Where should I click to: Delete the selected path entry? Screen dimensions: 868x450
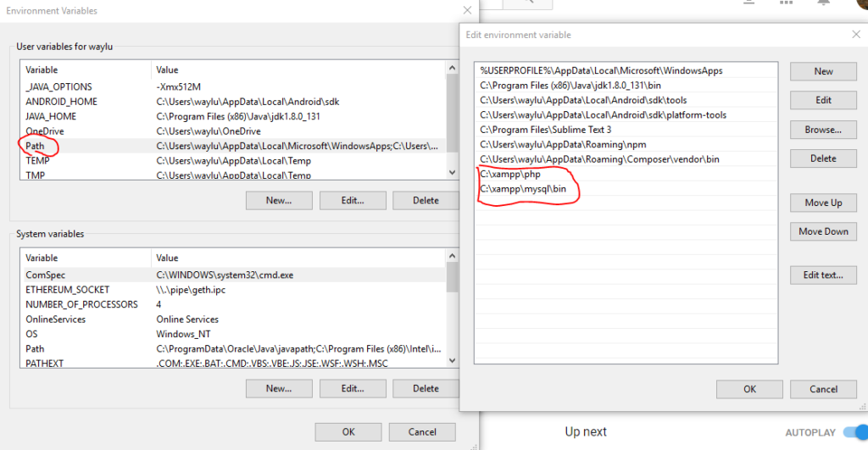[x=823, y=158]
